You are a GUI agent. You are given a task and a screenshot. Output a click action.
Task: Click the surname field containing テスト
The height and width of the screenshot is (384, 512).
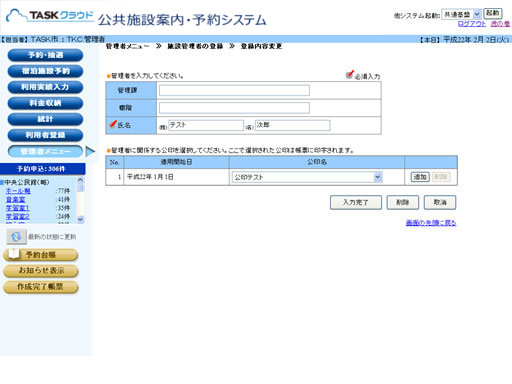coord(206,125)
